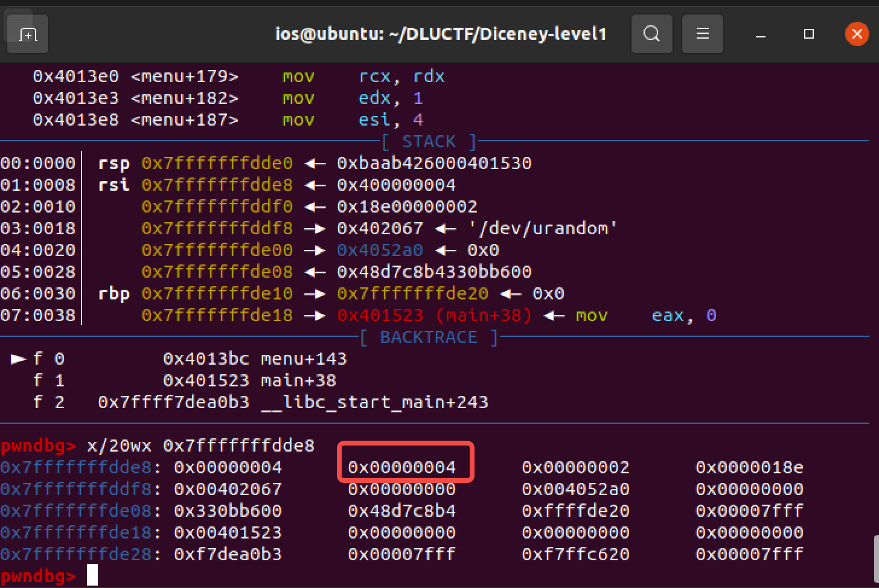The height and width of the screenshot is (588, 879).
Task: Click the blue 0x4052a0 pointer
Action: point(380,251)
